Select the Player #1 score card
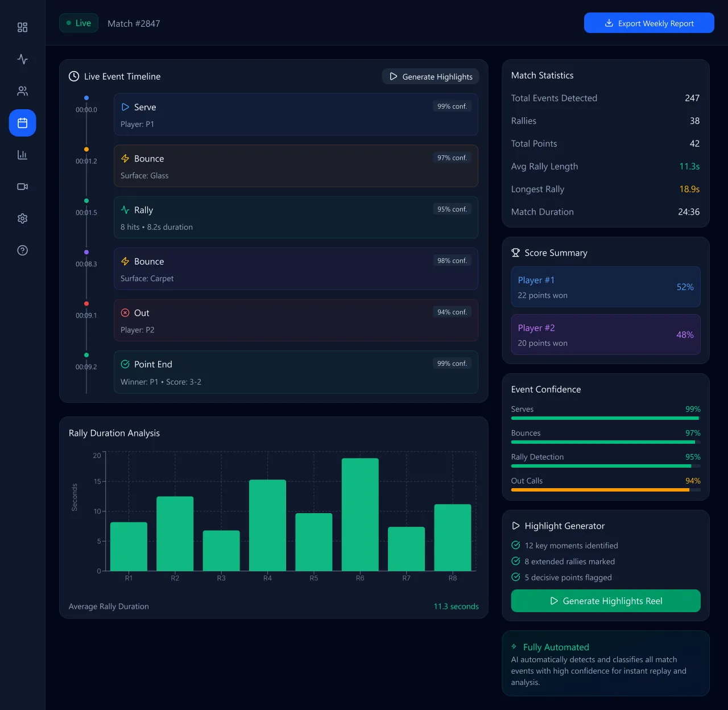The height and width of the screenshot is (710, 728). [x=605, y=287]
